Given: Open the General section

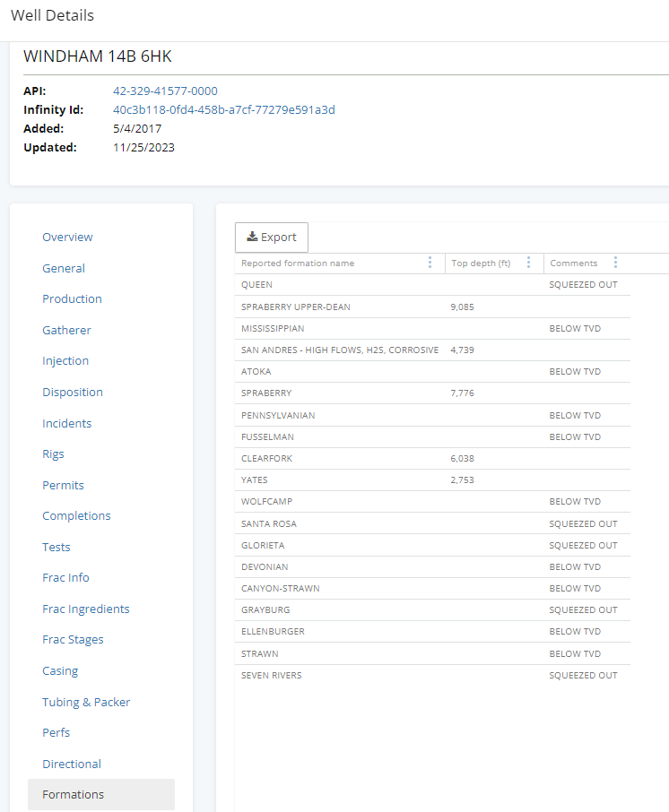Looking at the screenshot, I should pos(64,268).
